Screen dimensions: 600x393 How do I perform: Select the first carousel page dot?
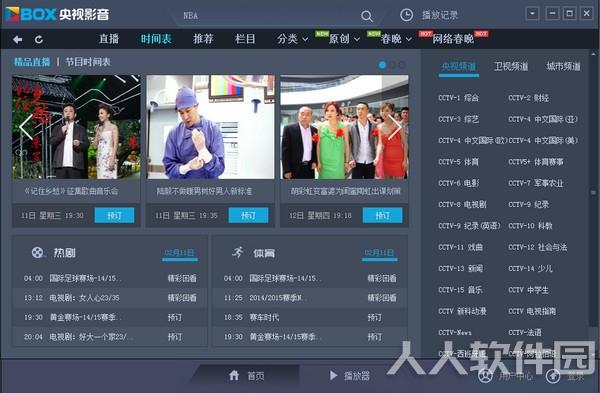382,65
